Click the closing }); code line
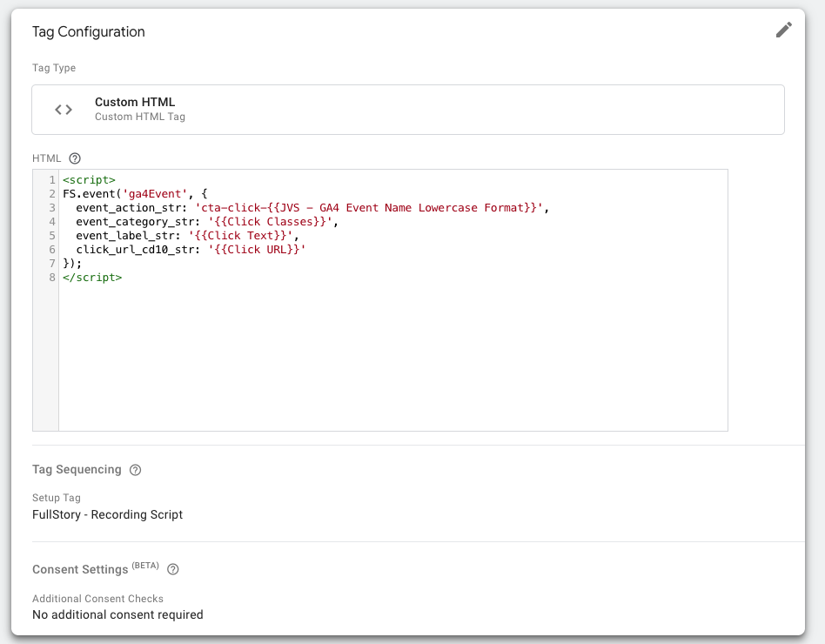 [72, 263]
